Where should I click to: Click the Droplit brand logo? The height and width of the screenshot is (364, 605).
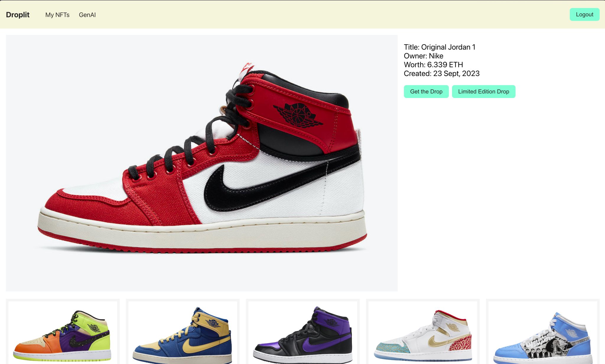click(18, 15)
